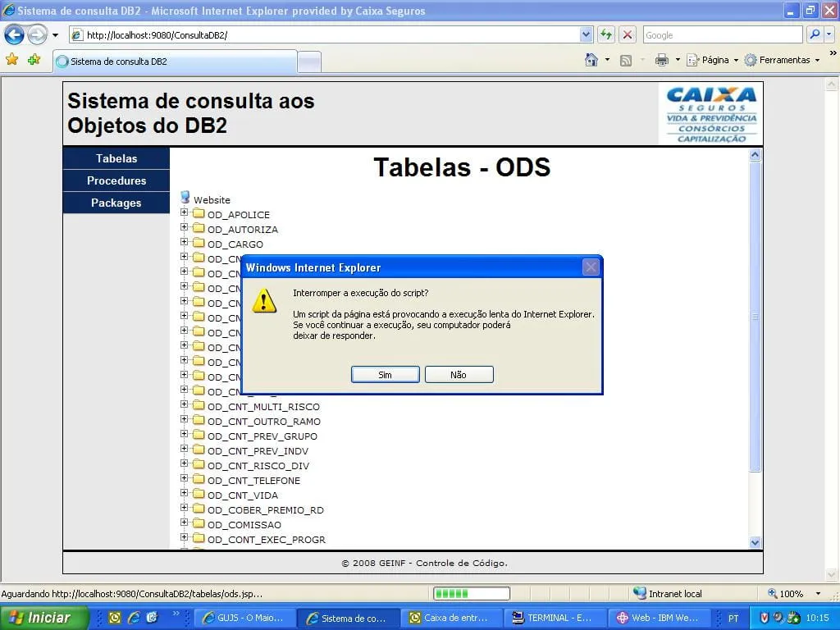Click the Caixa Seguros logo
This screenshot has width=840, height=630.
pyautogui.click(x=711, y=114)
